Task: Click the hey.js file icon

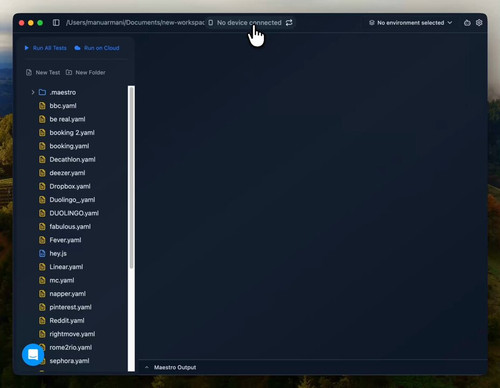Action: click(42, 253)
